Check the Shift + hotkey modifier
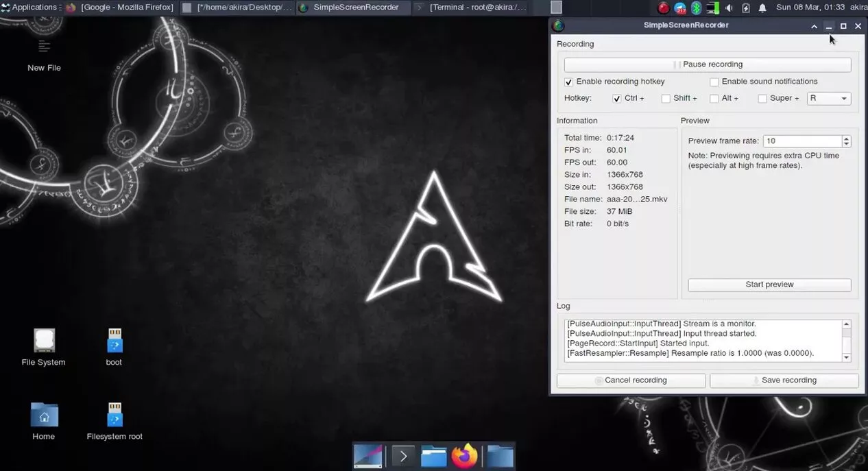Image resolution: width=868 pixels, height=471 pixels. click(x=666, y=99)
